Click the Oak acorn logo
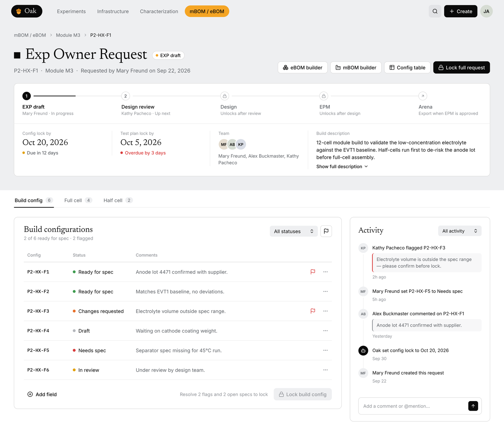The height and width of the screenshot is (441, 504). [x=27, y=11]
